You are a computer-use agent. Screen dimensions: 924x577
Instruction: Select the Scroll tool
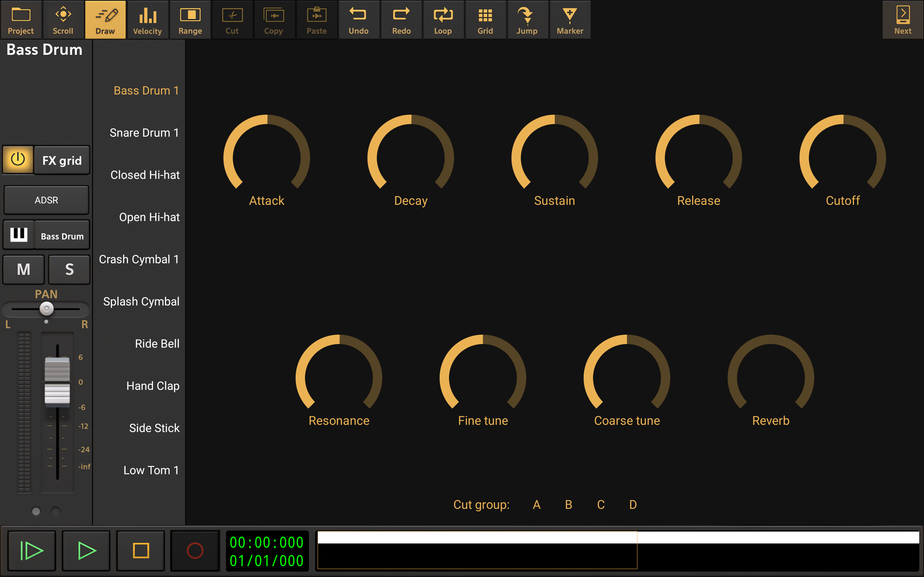pos(63,20)
